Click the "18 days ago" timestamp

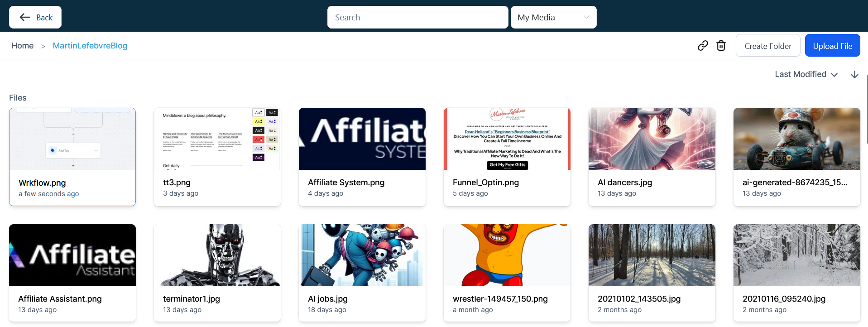(x=327, y=310)
